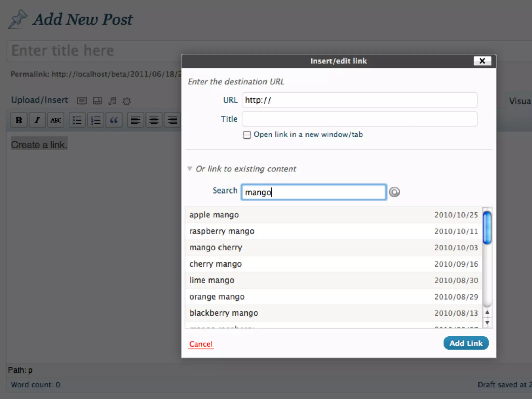Viewport: 532px width, 399px height.
Task: Insert an unordered bullet list
Action: pos(77,120)
